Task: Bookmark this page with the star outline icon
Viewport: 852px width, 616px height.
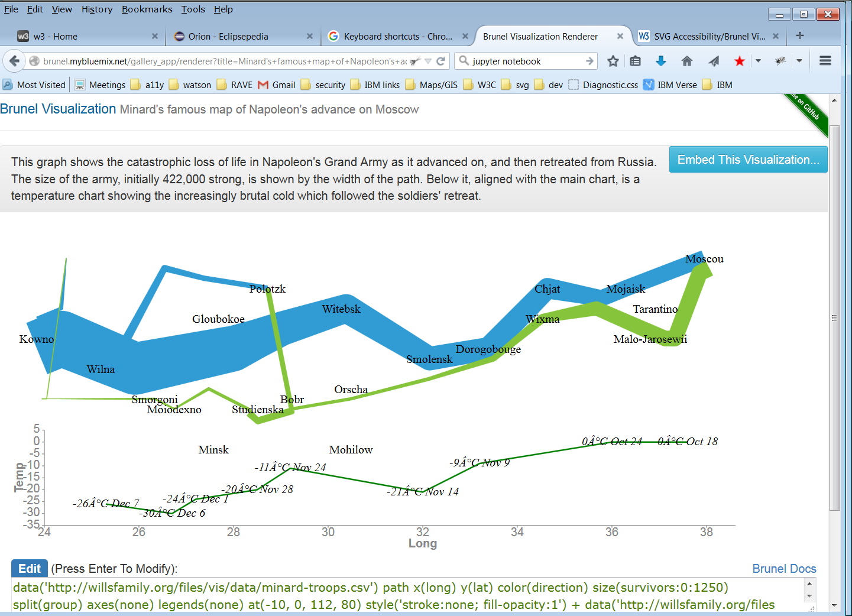Action: 613,61
